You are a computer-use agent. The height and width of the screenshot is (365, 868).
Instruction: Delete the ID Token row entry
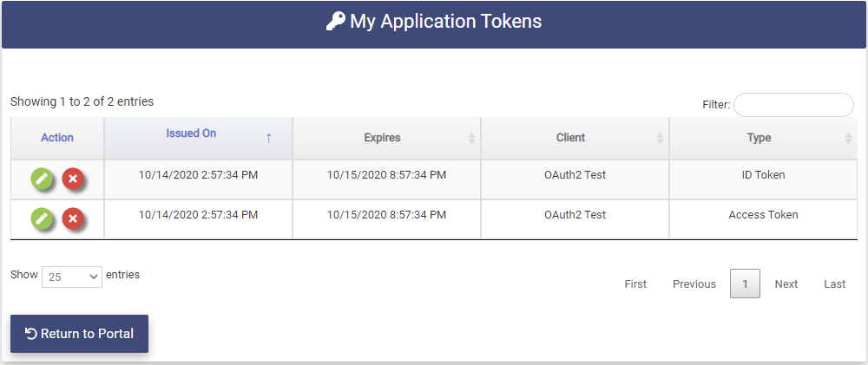coord(73,179)
